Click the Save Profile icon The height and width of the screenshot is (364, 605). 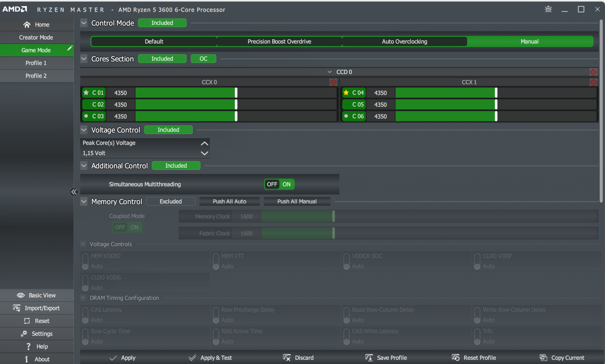point(369,358)
